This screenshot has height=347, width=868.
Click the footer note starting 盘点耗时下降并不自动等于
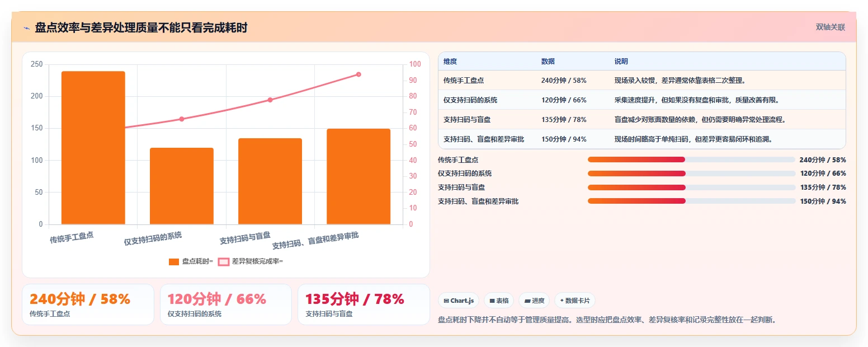pos(607,320)
